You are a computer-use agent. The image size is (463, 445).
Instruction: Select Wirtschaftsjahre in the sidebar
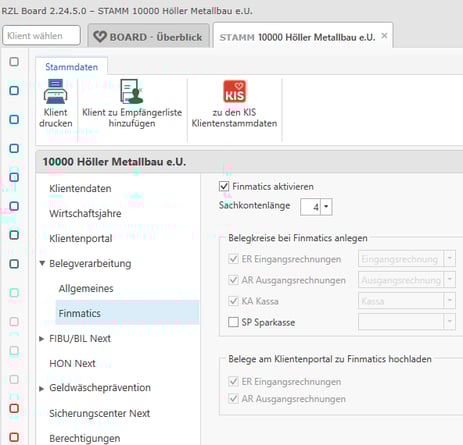pyautogui.click(x=85, y=214)
